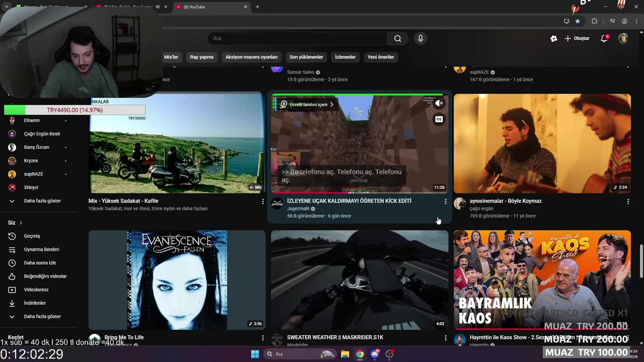Select the Mix'ler filter chip
The width and height of the screenshot is (644, 362).
pyautogui.click(x=171, y=57)
